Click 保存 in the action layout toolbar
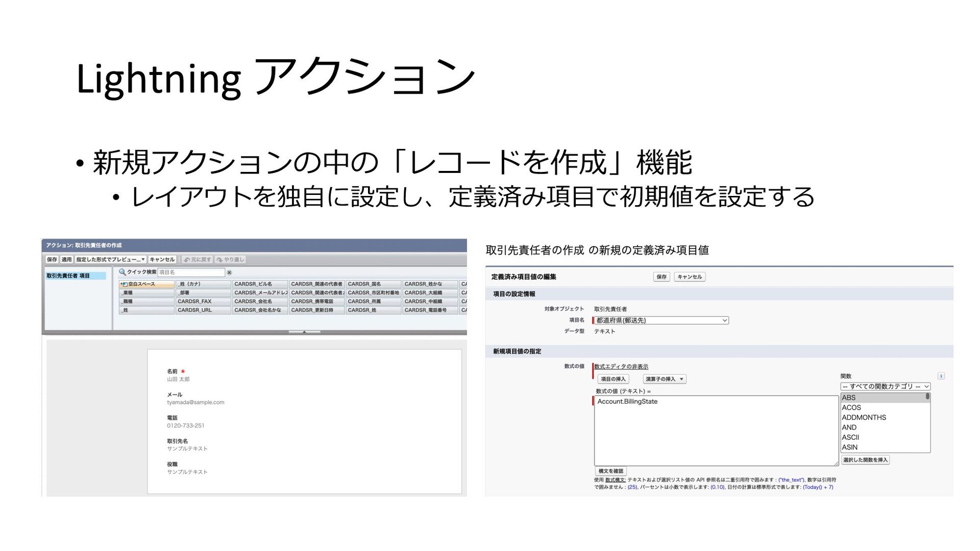The height and width of the screenshot is (551, 980). [52, 260]
